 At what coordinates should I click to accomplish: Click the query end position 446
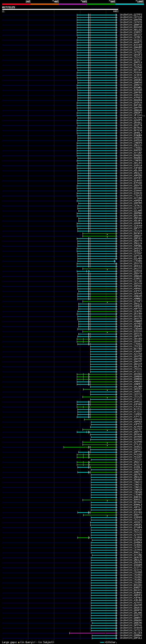(115, 11)
